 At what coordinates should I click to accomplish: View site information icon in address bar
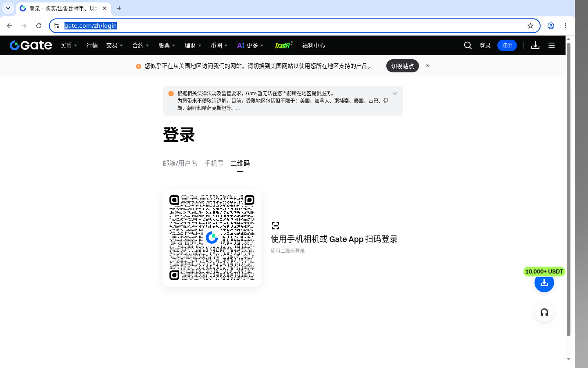[56, 26]
